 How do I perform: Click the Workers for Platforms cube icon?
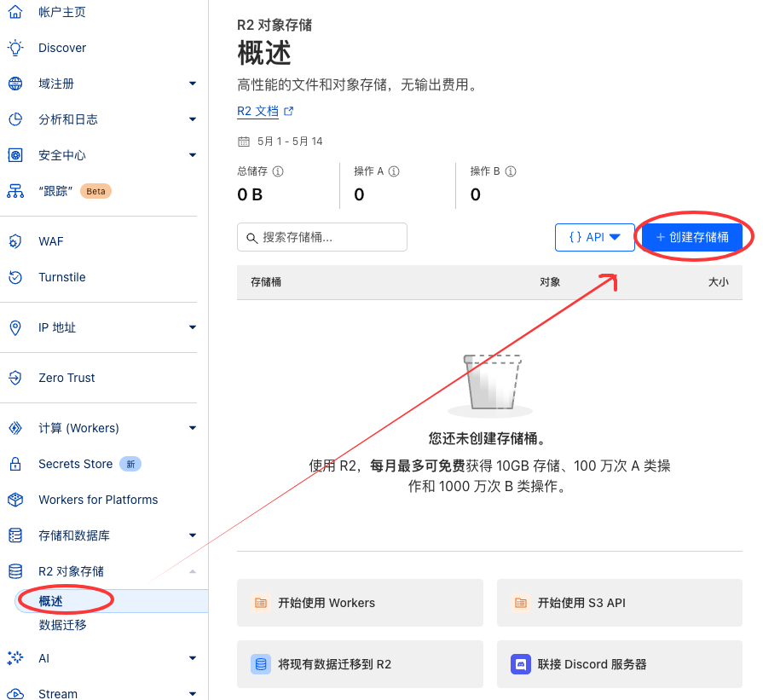(x=15, y=500)
